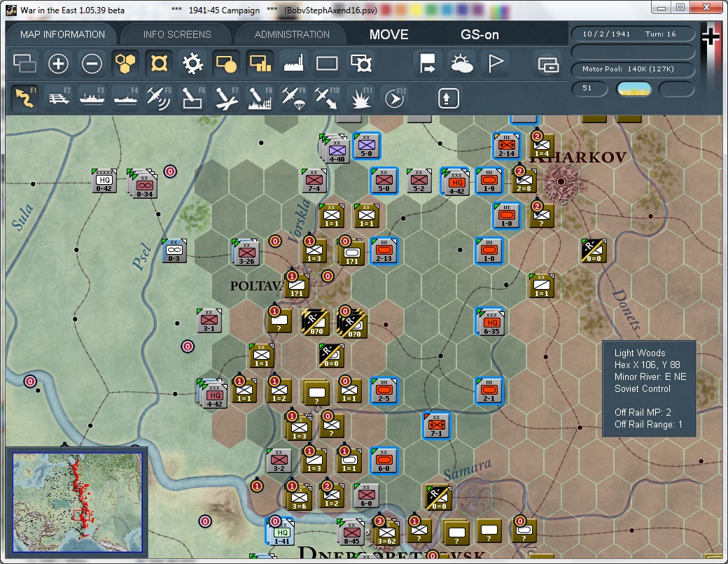This screenshot has height=564, width=728.
Task: Select the purple 4-40 unit stack
Action: pyautogui.click(x=335, y=148)
